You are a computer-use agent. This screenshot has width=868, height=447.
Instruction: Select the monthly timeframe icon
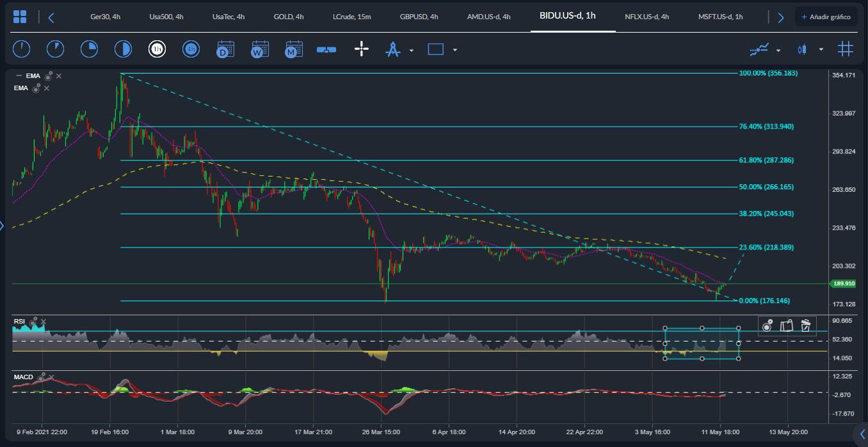click(294, 49)
